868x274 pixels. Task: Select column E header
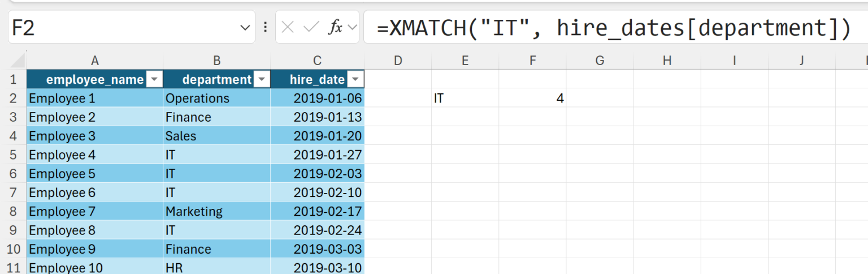[465, 61]
